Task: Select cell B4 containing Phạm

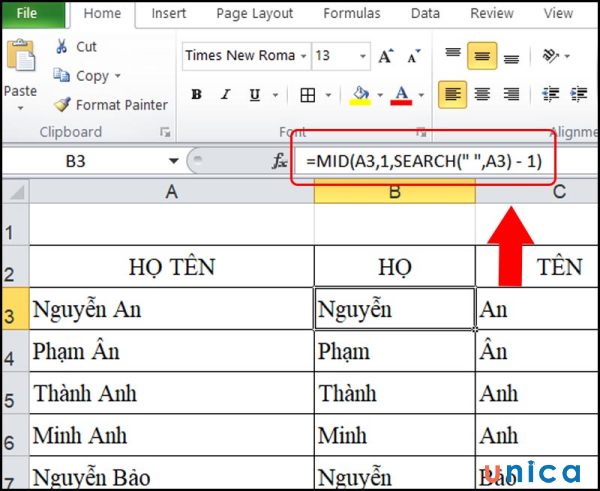Action: point(395,351)
